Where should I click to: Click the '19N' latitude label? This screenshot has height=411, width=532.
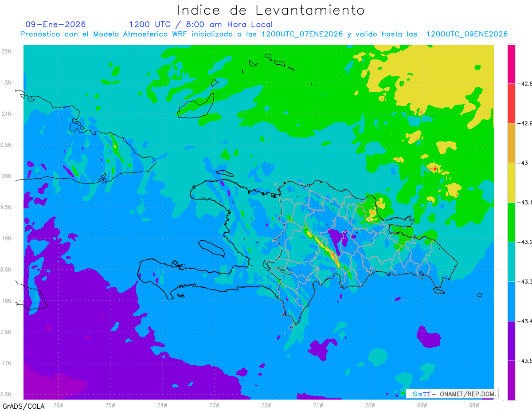tap(7, 239)
